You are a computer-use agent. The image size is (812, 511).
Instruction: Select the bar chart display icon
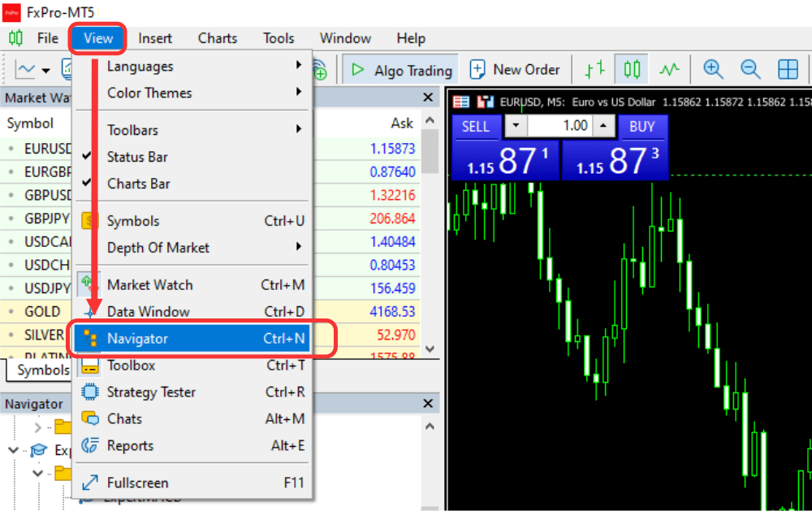click(x=595, y=69)
